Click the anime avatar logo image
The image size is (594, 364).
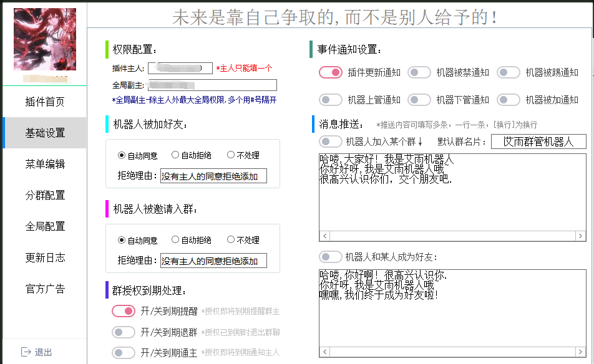click(44, 37)
